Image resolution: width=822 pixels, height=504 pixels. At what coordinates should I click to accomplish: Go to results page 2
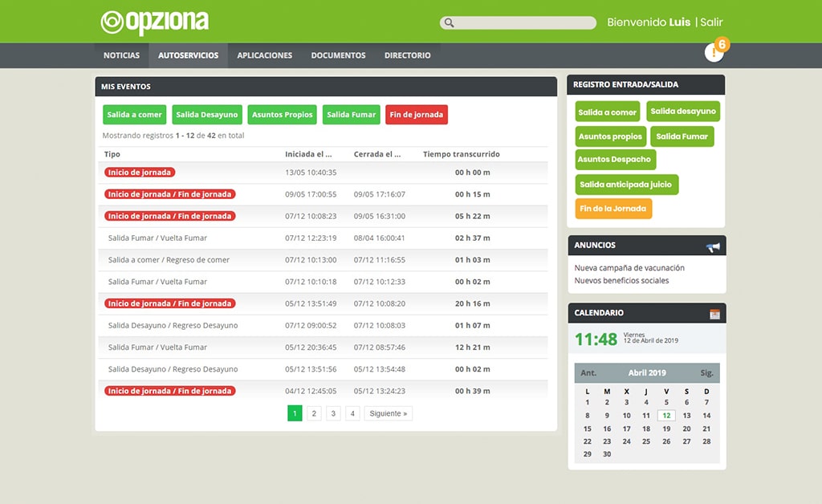click(x=314, y=413)
